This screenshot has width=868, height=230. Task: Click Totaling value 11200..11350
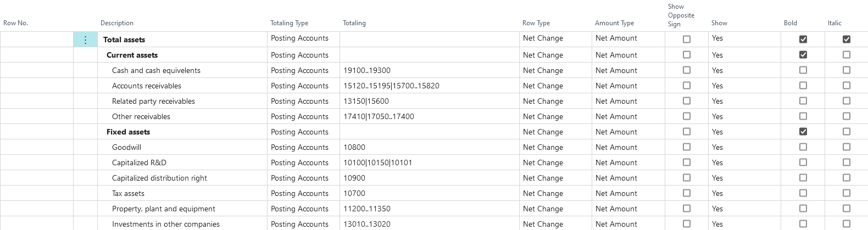click(367, 209)
